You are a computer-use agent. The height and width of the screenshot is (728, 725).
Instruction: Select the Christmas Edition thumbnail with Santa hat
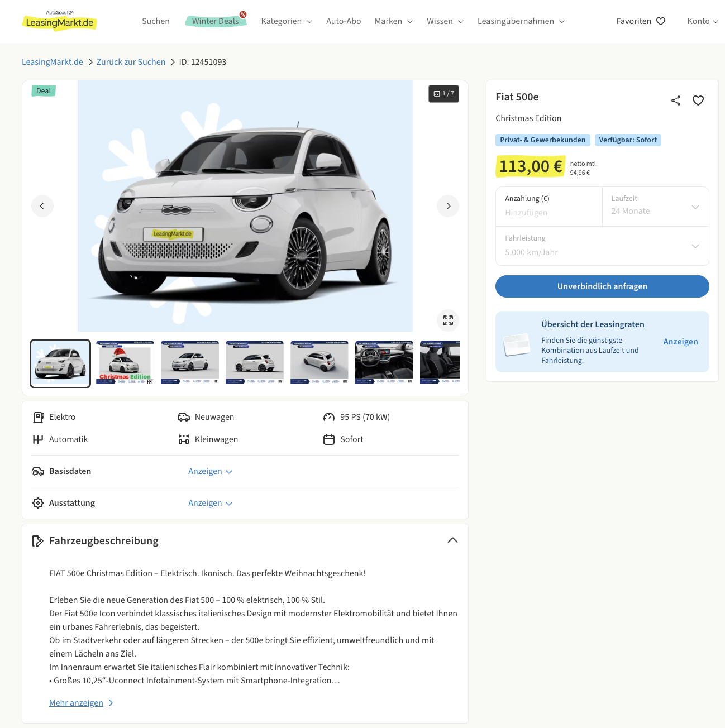pyautogui.click(x=125, y=363)
